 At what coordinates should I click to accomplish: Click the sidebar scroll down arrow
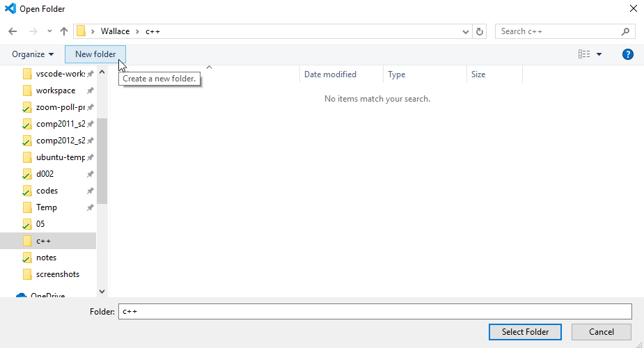(102, 292)
